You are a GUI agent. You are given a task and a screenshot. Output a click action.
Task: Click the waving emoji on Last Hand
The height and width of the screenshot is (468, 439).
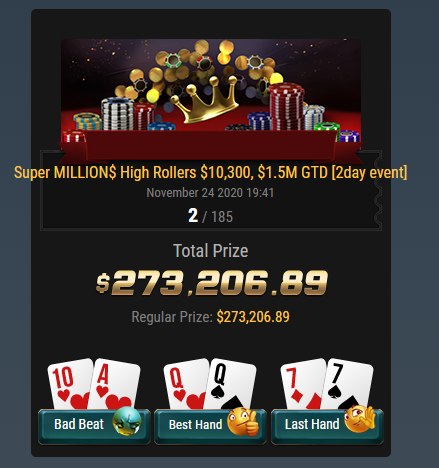click(x=360, y=419)
